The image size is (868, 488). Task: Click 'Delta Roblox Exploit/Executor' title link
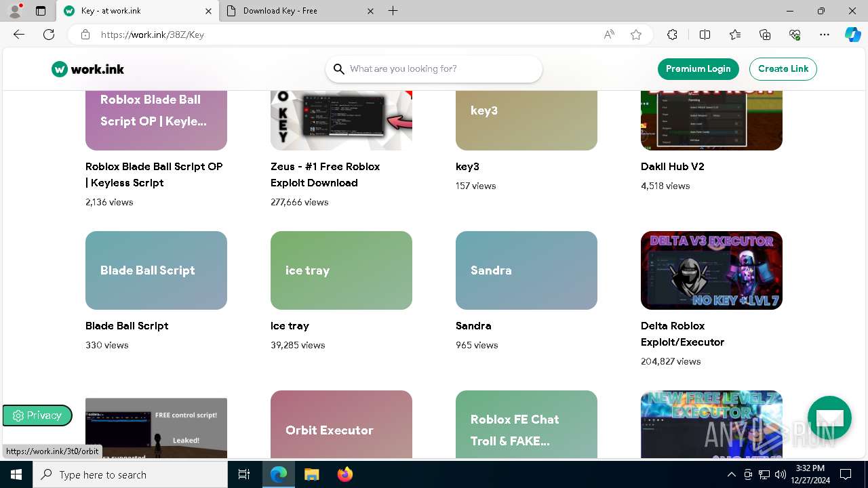pos(683,334)
